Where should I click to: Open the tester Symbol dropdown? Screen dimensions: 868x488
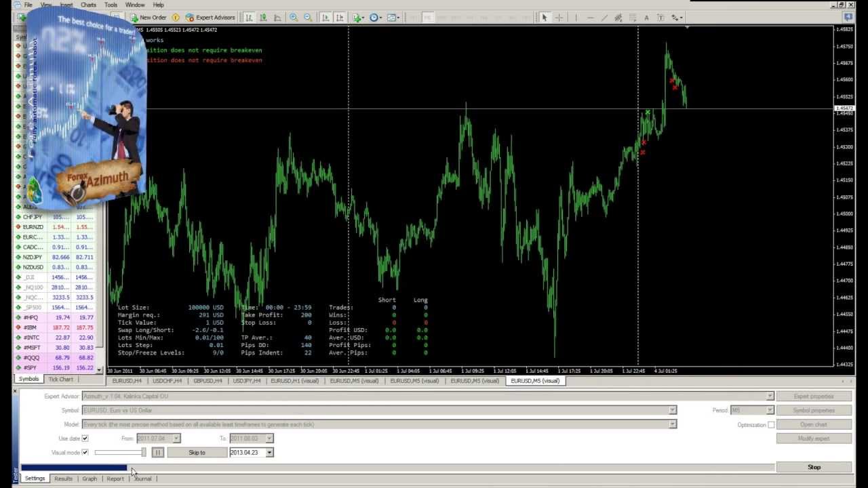(x=672, y=410)
